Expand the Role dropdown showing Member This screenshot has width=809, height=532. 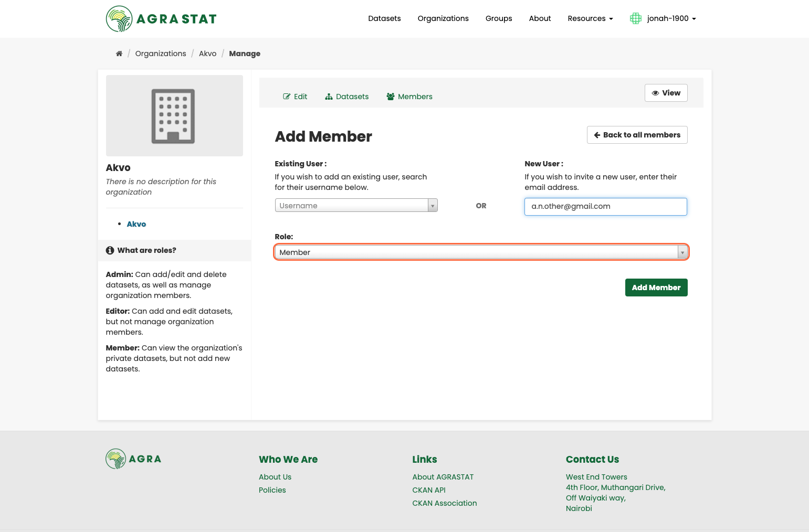pyautogui.click(x=481, y=252)
